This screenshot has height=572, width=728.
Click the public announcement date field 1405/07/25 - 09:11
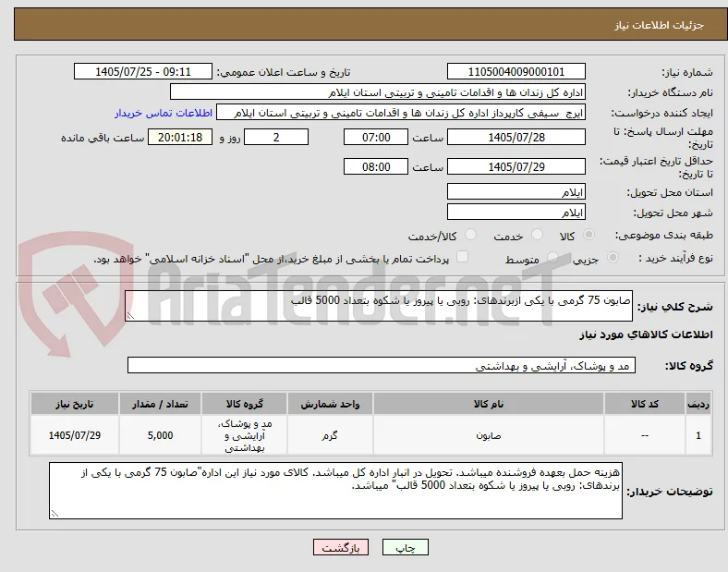tap(143, 71)
